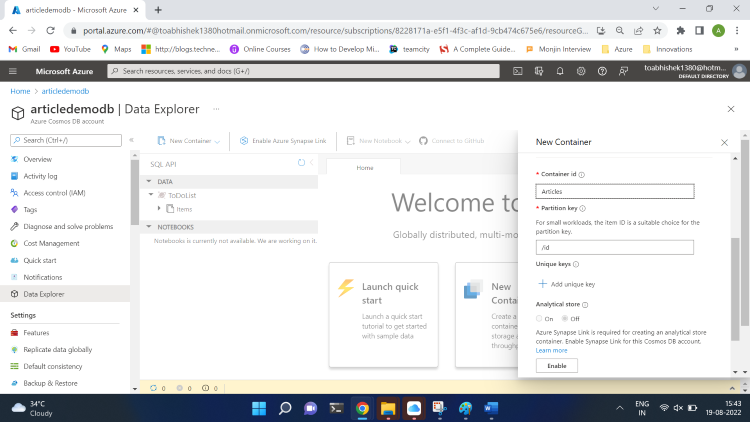Open Chrome tab search dropdown
The image size is (750, 422).
(656, 9)
